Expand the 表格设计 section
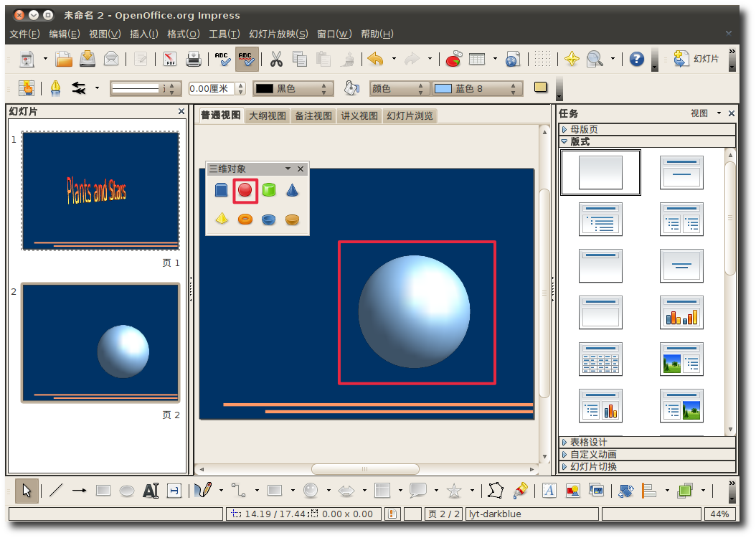756x538 pixels. (647, 442)
